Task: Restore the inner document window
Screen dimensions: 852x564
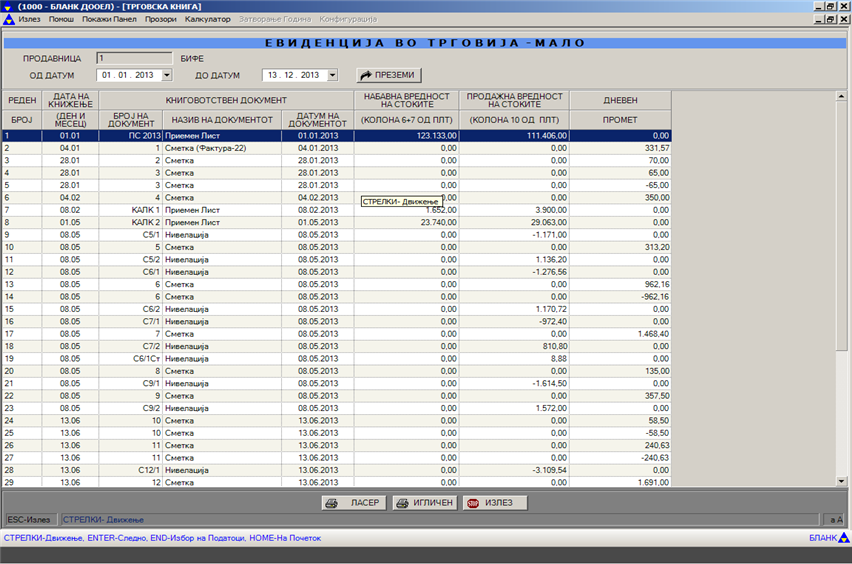Action: coord(830,20)
